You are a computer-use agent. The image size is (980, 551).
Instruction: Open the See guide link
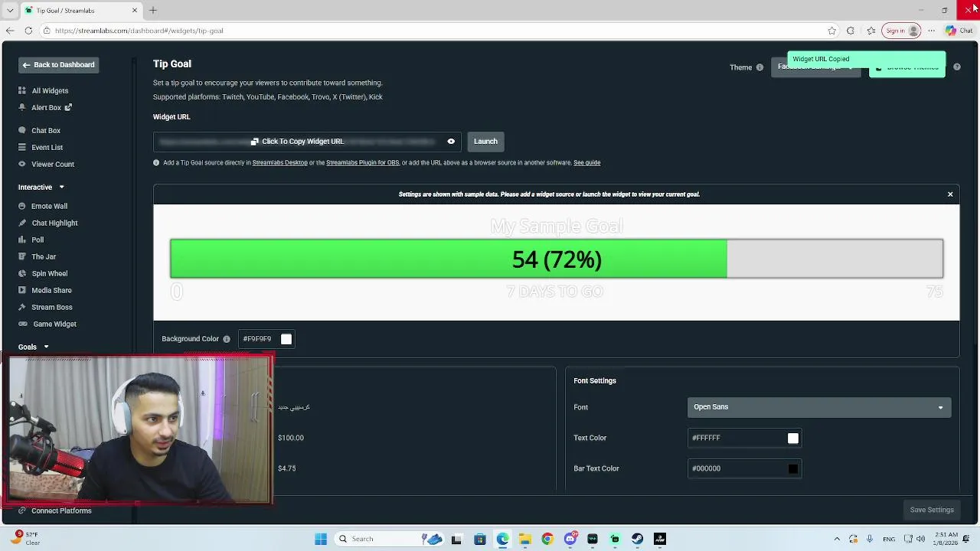[586, 163]
